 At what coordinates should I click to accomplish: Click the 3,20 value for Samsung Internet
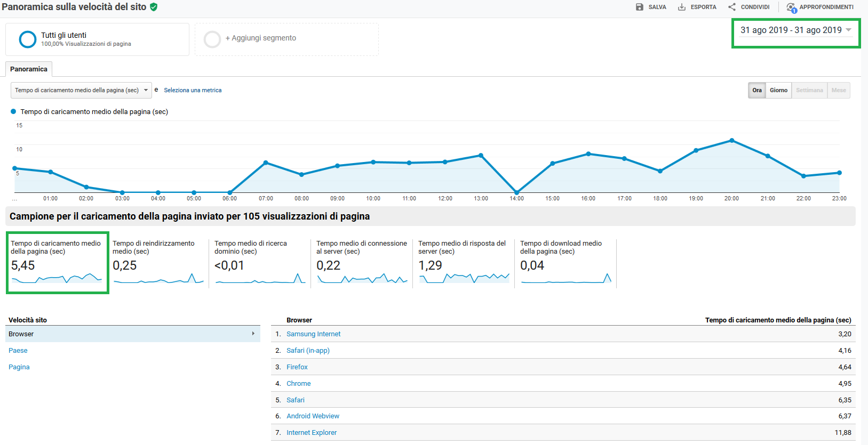coord(845,334)
